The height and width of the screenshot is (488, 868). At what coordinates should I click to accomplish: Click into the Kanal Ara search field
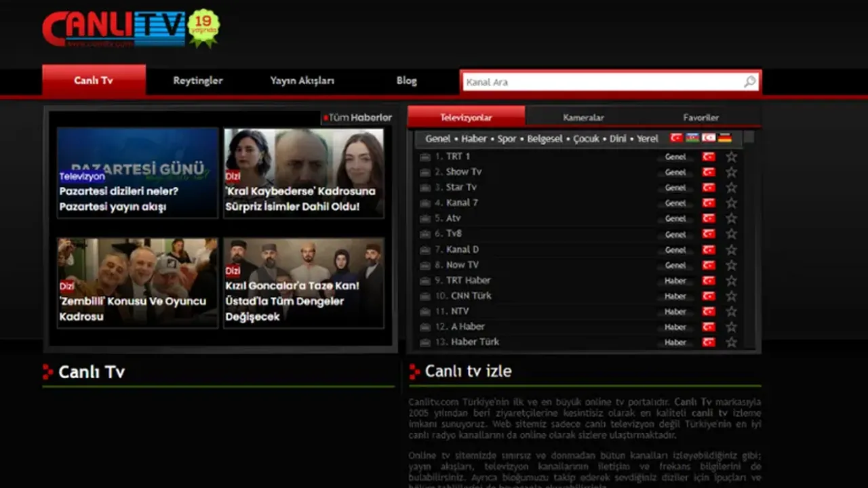pyautogui.click(x=600, y=82)
